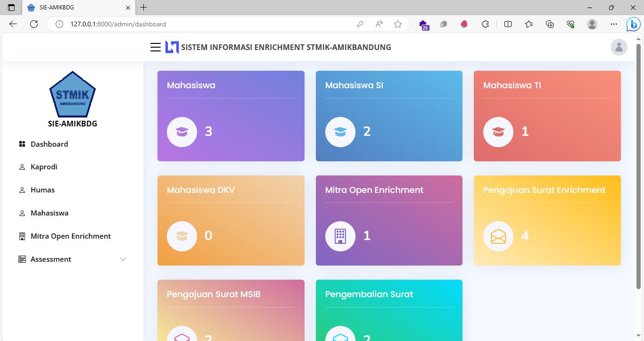Screen dimensions: 644x341
Task: Click the graduation cap icon in Mahasiswa TI card
Action: (x=498, y=132)
